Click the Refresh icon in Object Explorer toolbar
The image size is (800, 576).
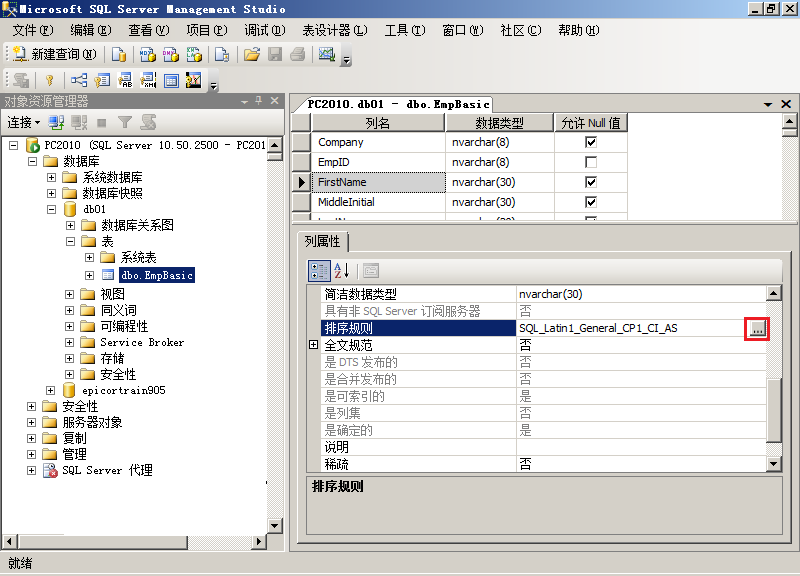(x=148, y=122)
